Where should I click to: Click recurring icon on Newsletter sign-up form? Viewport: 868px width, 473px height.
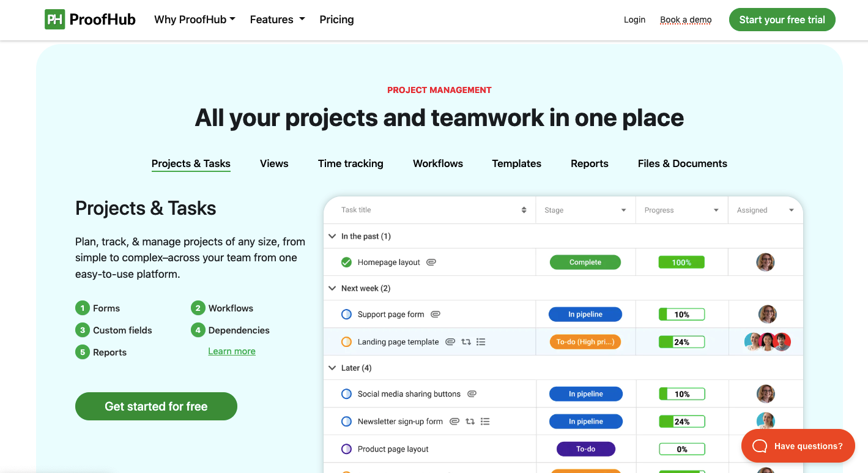[x=470, y=422]
